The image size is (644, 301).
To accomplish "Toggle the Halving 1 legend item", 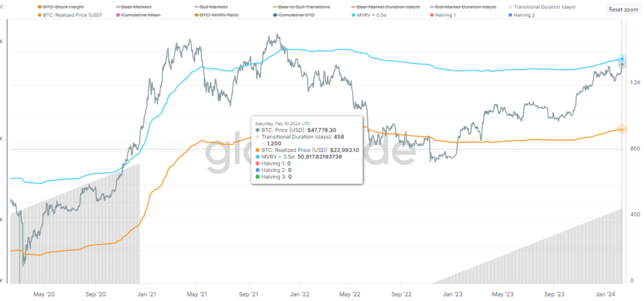I will pos(444,15).
